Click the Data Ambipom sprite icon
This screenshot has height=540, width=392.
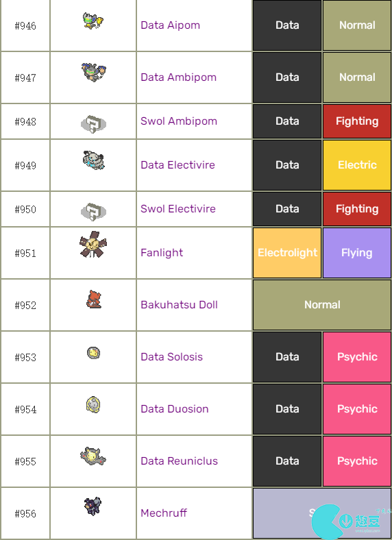click(93, 72)
